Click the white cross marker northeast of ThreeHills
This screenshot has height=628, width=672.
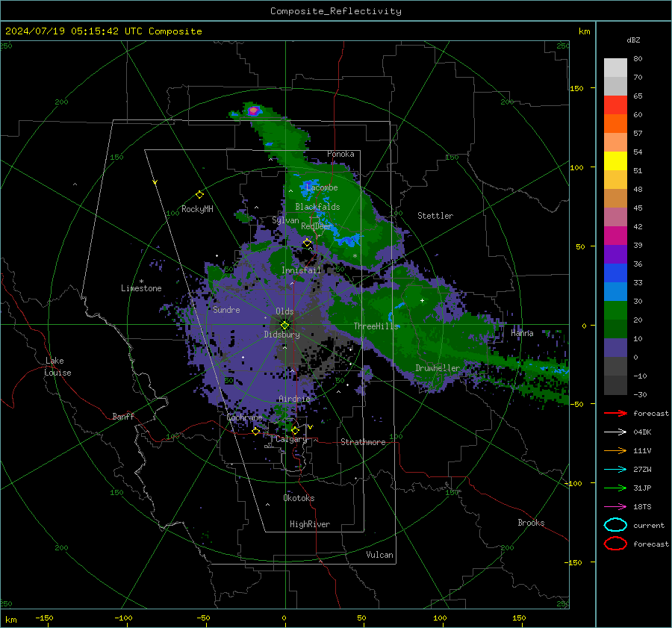(x=422, y=300)
